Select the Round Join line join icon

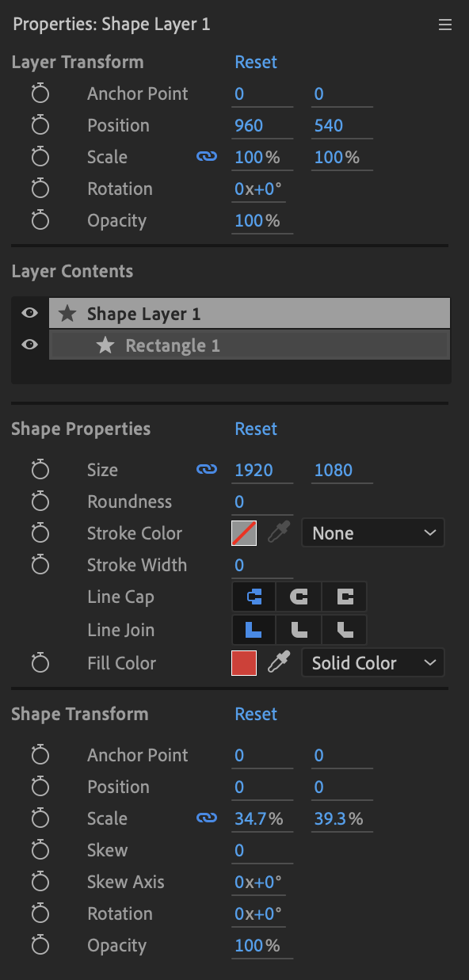click(299, 631)
